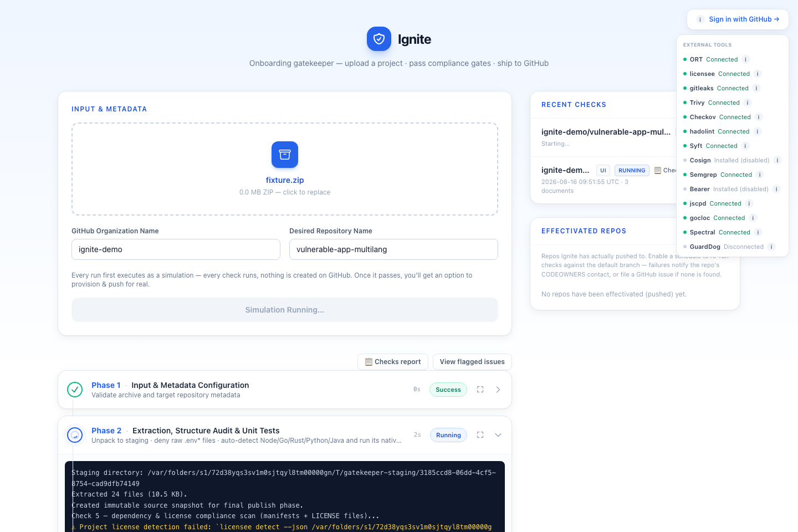
Task: Open info icon beside gitleaks Connected
Action: tap(756, 88)
